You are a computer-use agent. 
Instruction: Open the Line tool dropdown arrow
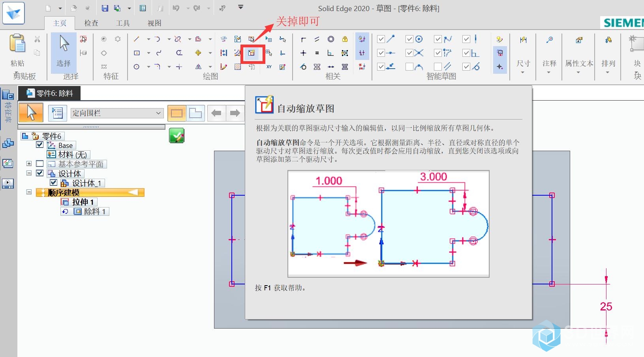pos(148,39)
